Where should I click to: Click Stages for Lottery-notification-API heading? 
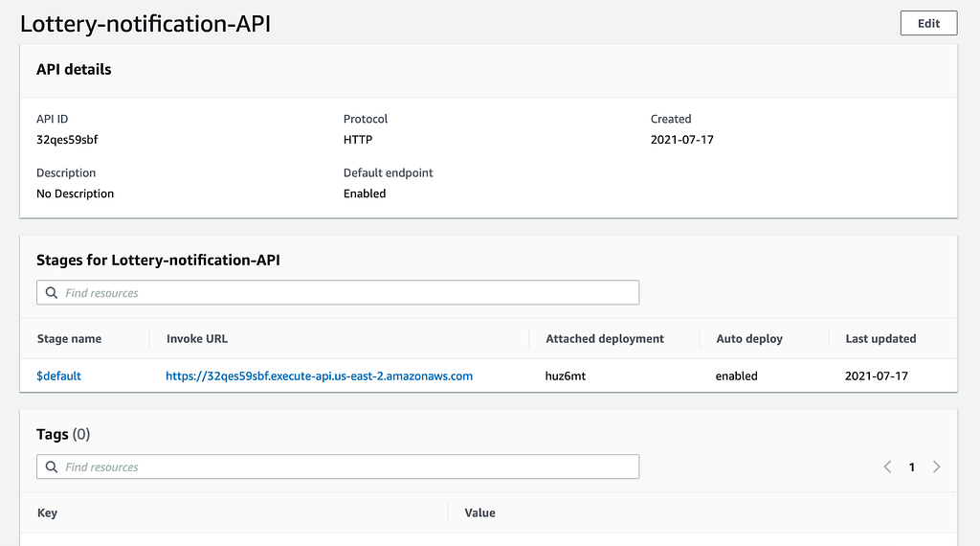(x=158, y=261)
